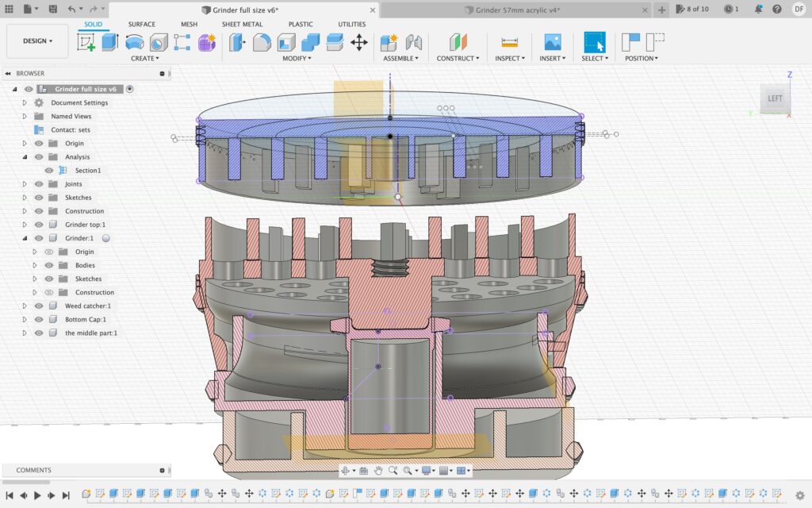Select the Pan hand tool in navigation bar
This screenshot has height=508, width=812.
point(378,471)
